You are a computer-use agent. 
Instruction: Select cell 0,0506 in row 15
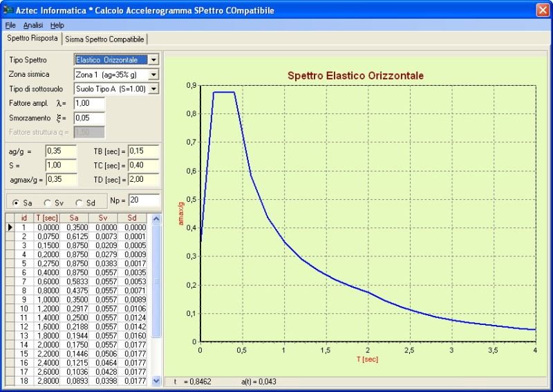pos(103,354)
